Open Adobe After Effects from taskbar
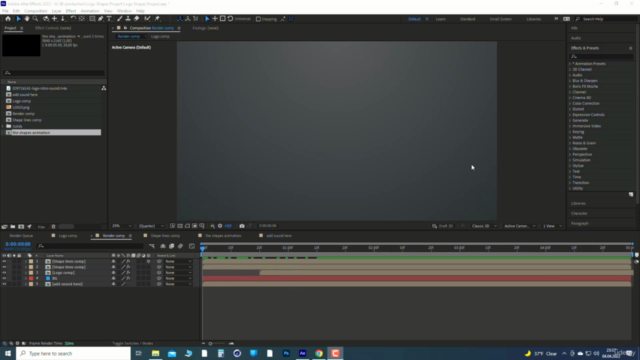This screenshot has height=360, width=640. 302,353
